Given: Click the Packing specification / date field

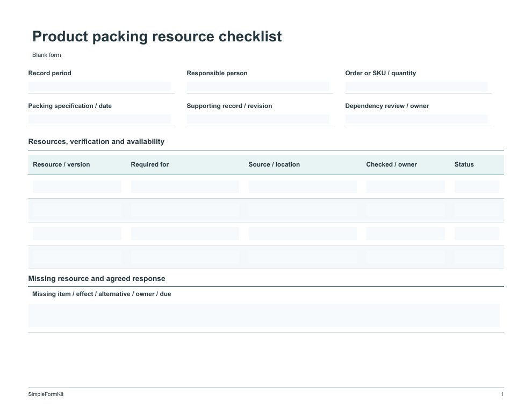Looking at the screenshot, I should pyautogui.click(x=99, y=119).
